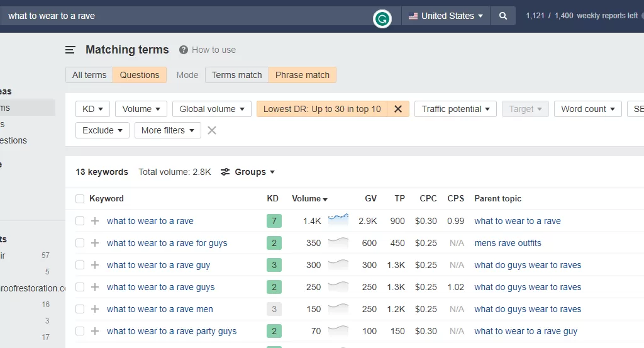Click plus icon for 'what to wear to a rave guy'
The height and width of the screenshot is (348, 644).
point(95,265)
